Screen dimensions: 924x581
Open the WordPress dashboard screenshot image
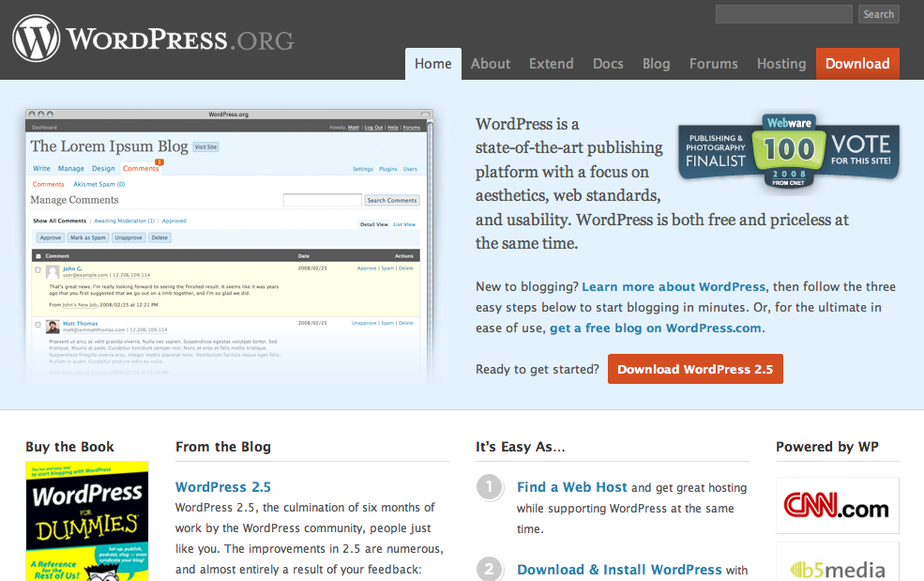(229, 246)
